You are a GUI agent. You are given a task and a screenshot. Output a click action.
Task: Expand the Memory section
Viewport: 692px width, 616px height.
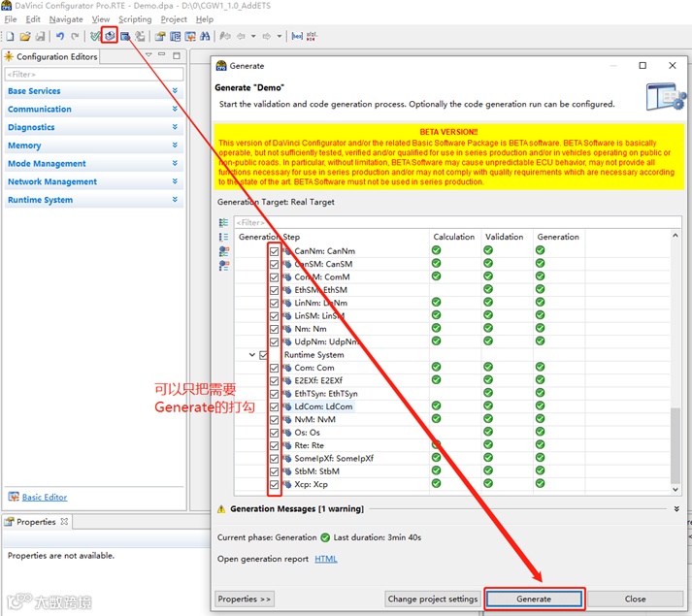pyautogui.click(x=175, y=145)
